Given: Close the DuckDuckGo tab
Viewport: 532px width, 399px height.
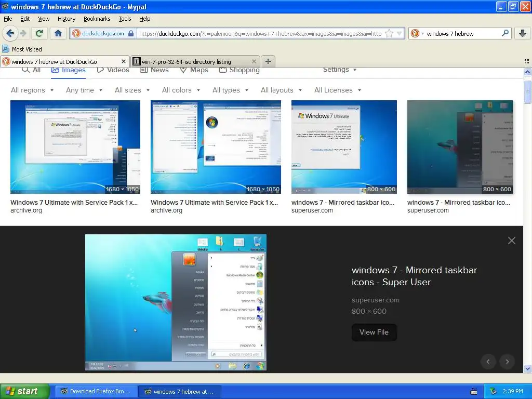Looking at the screenshot, I should point(124,61).
